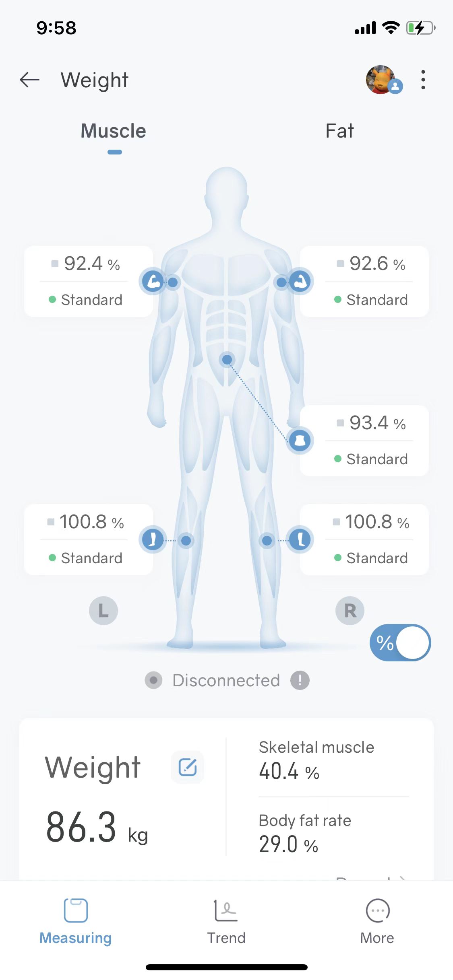Tap the right leg icon
The height and width of the screenshot is (980, 453).
click(300, 539)
